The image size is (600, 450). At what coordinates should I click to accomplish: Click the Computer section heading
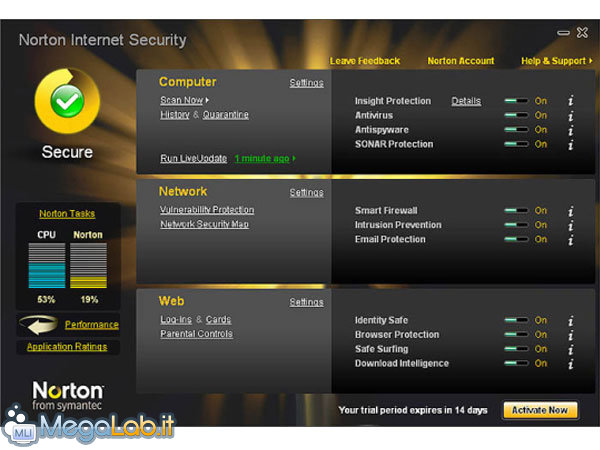pyautogui.click(x=188, y=82)
